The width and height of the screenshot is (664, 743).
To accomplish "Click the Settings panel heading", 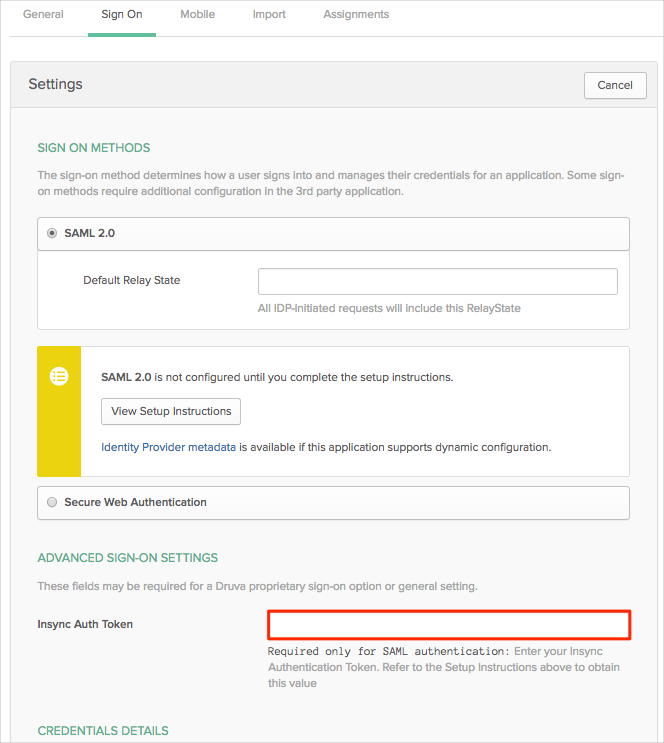I will (x=55, y=84).
